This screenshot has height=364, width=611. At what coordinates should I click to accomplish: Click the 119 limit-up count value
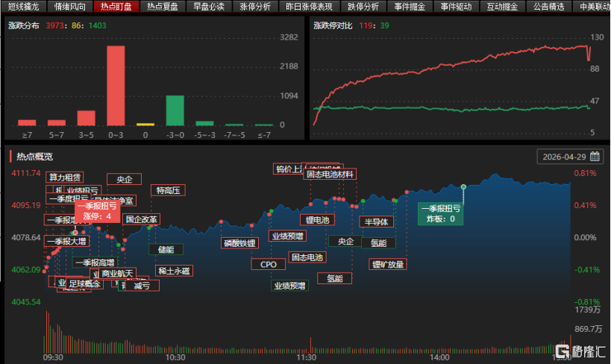366,25
